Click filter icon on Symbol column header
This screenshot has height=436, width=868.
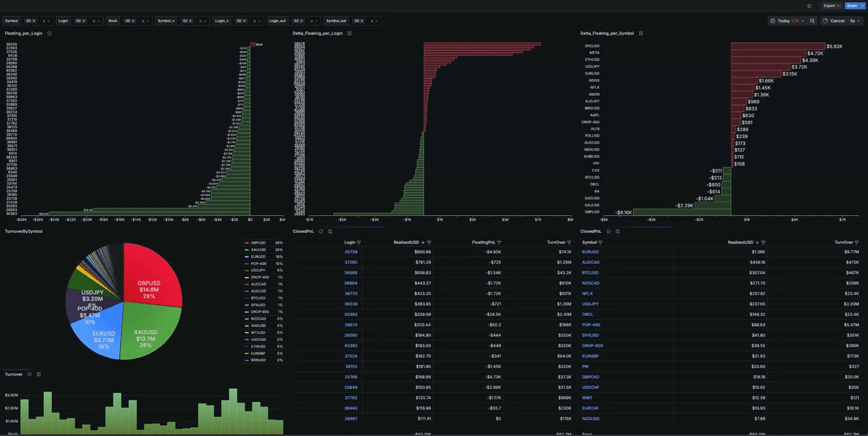600,242
